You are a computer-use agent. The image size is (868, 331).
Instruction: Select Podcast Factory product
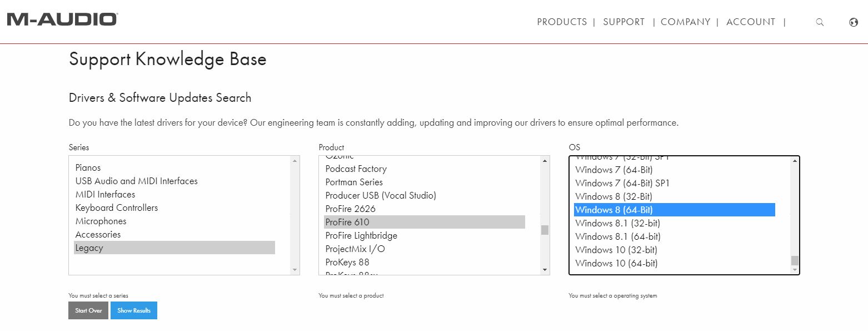(x=425, y=169)
